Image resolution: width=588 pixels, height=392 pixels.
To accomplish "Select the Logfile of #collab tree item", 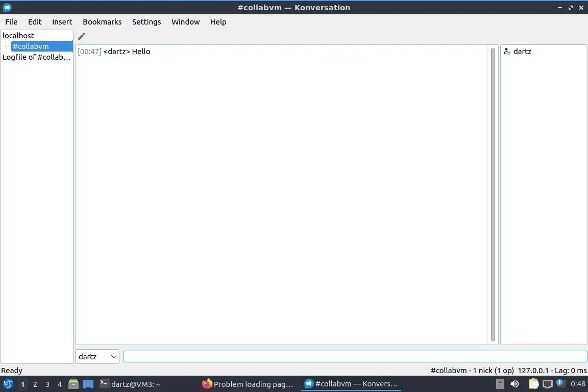I will pos(37,57).
